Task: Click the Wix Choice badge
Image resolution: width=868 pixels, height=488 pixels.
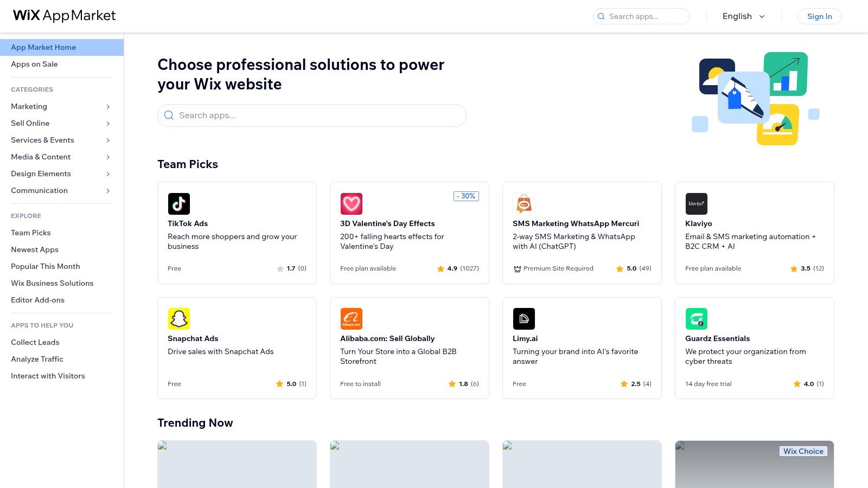Action: pyautogui.click(x=803, y=451)
